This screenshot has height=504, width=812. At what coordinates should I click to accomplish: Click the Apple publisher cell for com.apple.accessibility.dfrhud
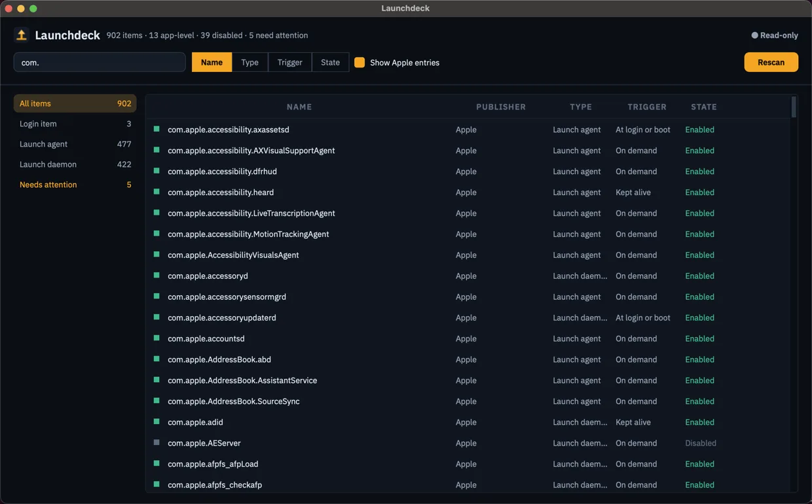tap(466, 171)
